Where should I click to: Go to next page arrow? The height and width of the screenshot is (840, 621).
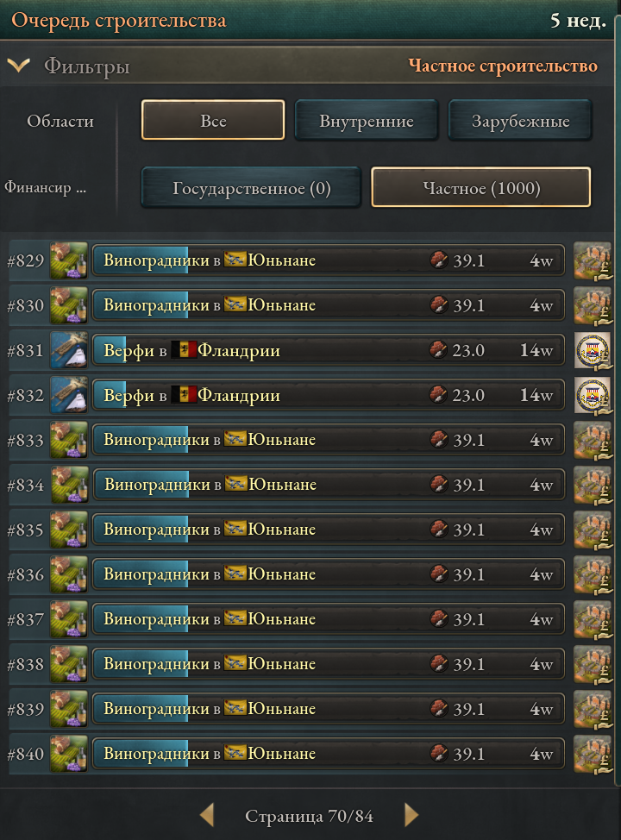point(411,815)
